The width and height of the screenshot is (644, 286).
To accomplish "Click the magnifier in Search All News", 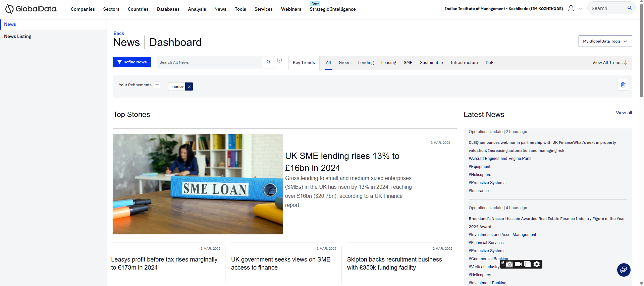I will (268, 62).
